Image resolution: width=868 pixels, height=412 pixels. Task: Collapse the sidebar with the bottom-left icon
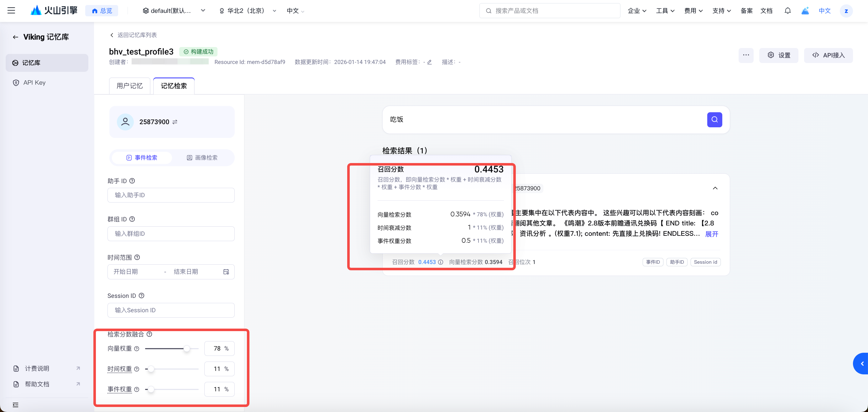pyautogui.click(x=15, y=405)
